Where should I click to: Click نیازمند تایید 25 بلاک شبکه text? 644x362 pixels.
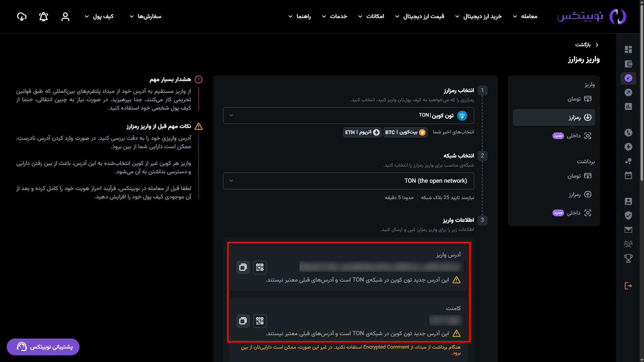(447, 198)
